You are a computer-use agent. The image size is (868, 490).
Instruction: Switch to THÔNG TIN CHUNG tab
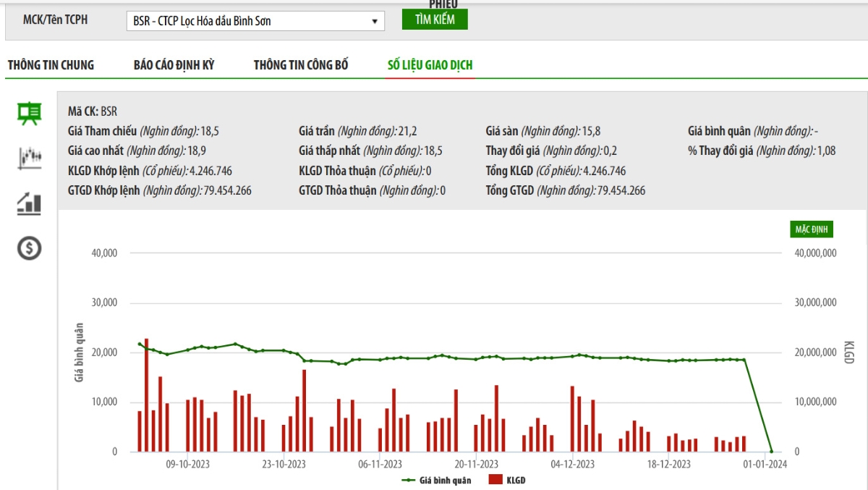(51, 65)
